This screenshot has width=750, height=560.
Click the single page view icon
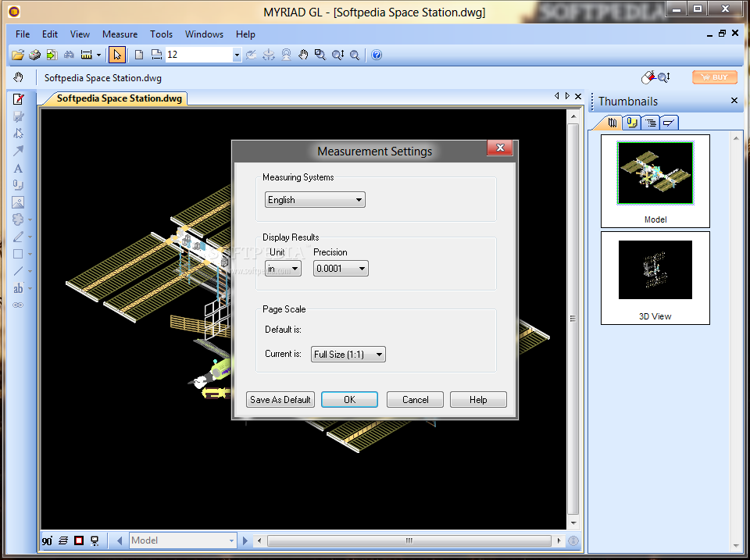click(139, 55)
